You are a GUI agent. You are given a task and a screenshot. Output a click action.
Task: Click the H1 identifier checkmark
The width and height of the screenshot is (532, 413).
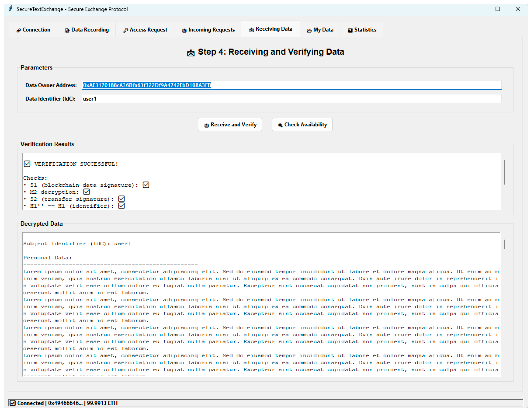[x=121, y=206]
